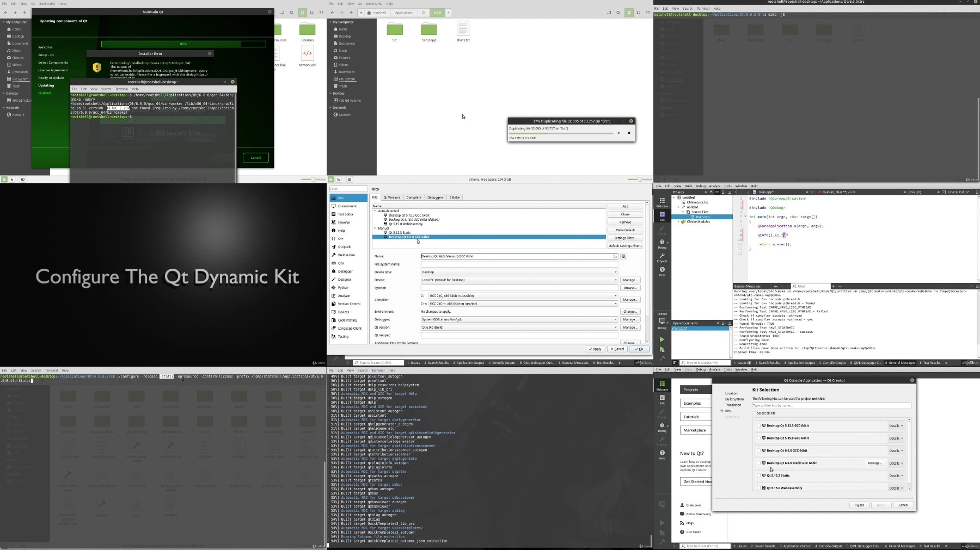Switch to Debuggers tab in Options
Screen dimensions: 980x550
(436, 197)
